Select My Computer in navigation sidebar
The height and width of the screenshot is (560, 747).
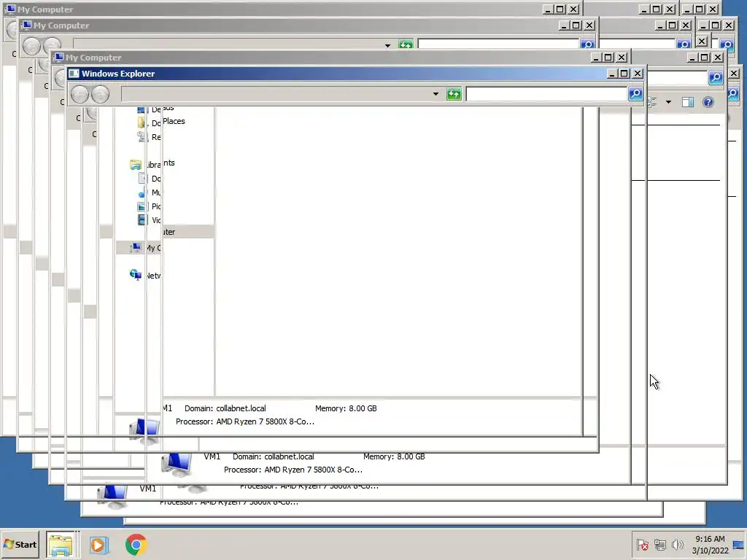[139, 248]
